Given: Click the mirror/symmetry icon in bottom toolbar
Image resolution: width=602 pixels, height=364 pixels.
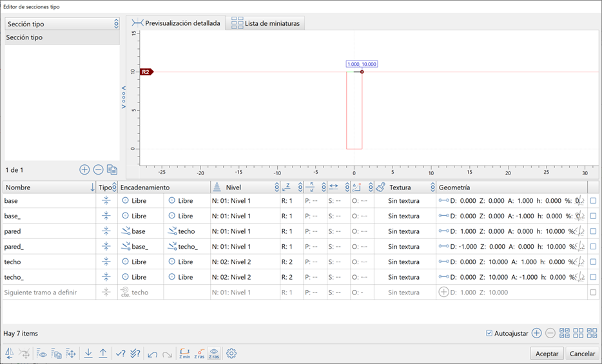Looking at the screenshot, I should tap(10, 354).
